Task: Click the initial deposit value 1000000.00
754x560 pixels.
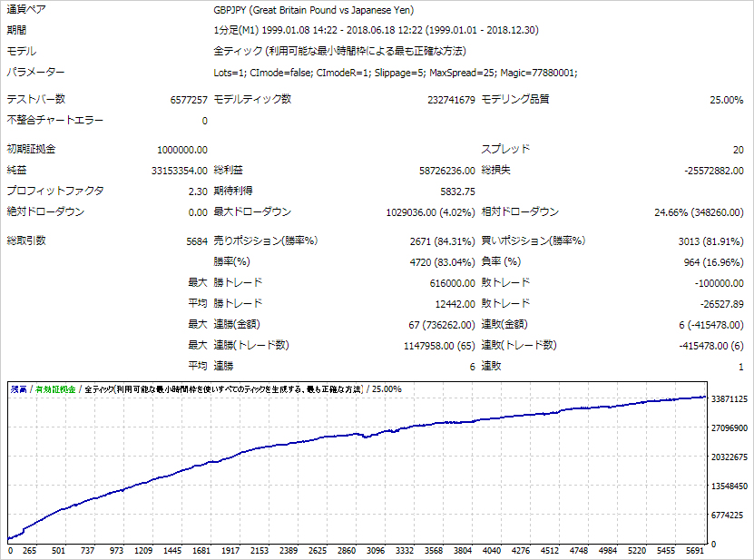Action: 182,150
